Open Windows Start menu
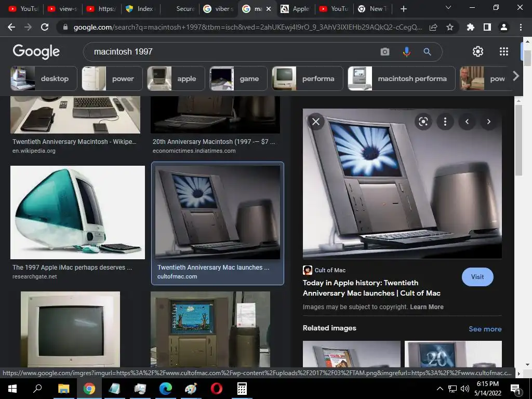 pos(12,389)
